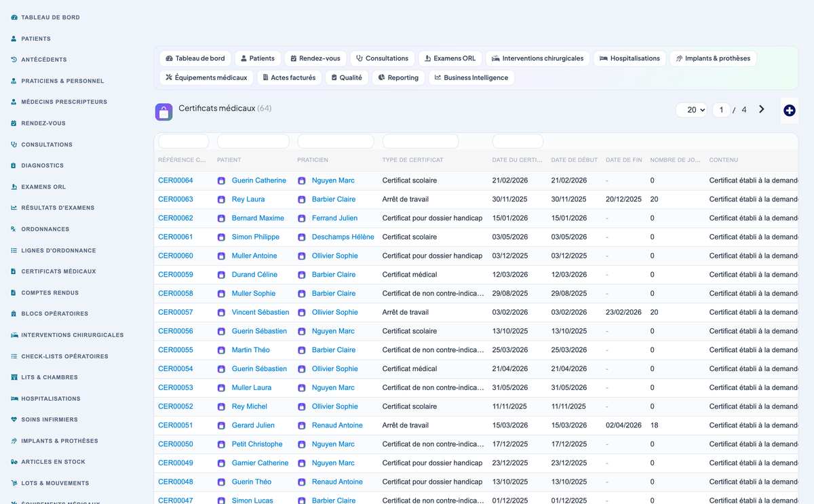The width and height of the screenshot is (814, 504).
Task: Click the Référence filter input field
Action: coord(184,141)
